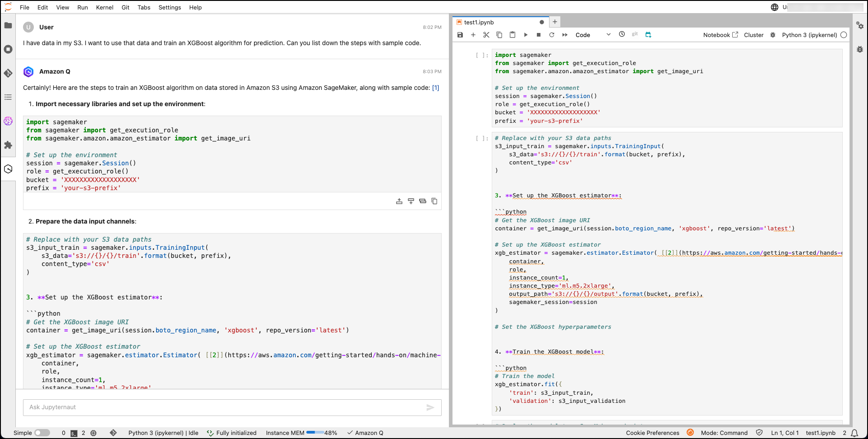
Task: Focus the Ask Jupyternaut input field
Action: pyautogui.click(x=226, y=407)
